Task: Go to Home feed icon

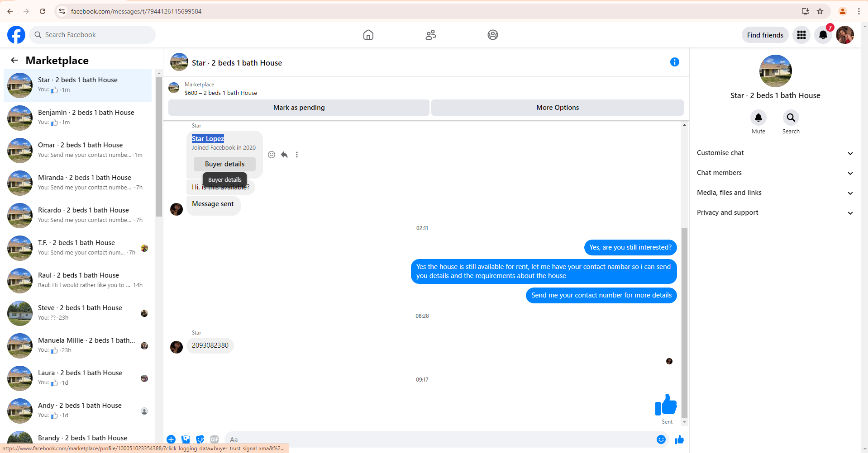Action: (368, 35)
